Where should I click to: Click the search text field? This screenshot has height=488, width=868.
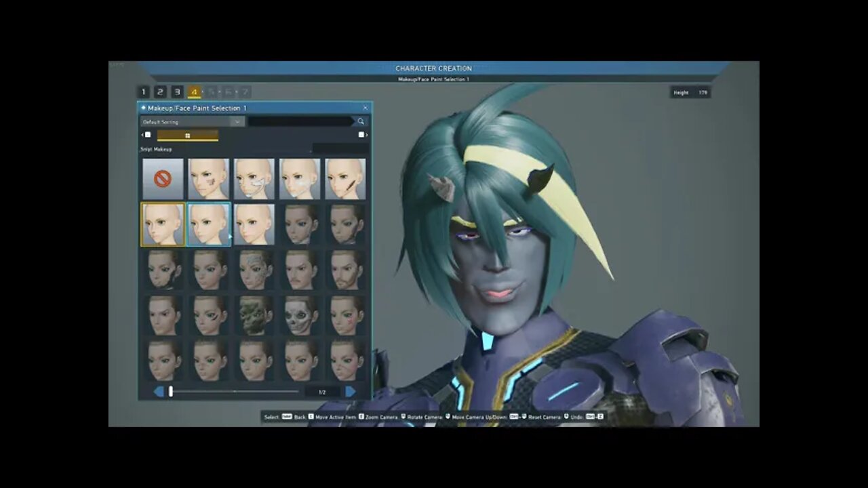coord(301,122)
